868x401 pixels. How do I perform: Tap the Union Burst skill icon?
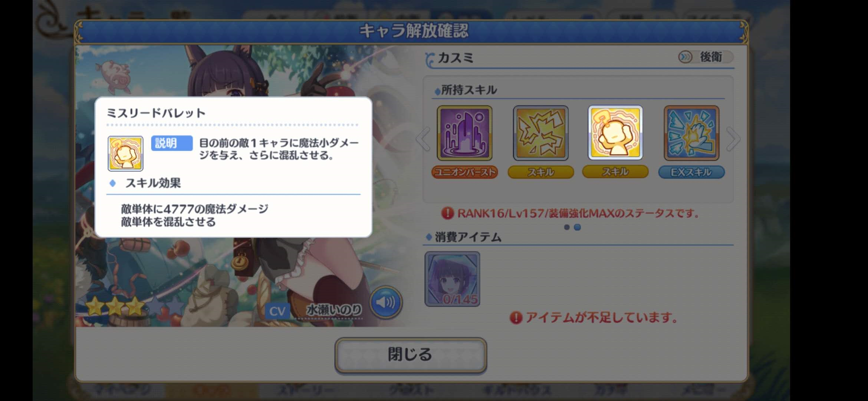click(464, 133)
